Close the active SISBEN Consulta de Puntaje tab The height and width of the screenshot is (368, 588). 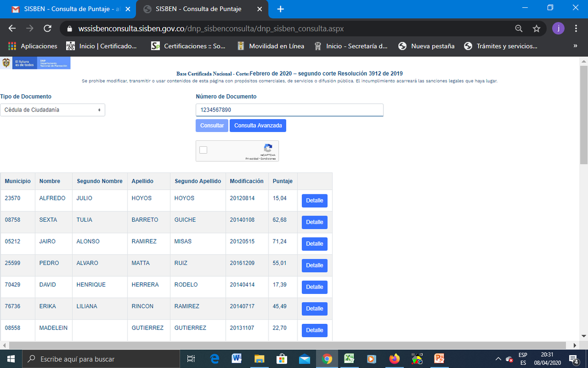tap(260, 9)
